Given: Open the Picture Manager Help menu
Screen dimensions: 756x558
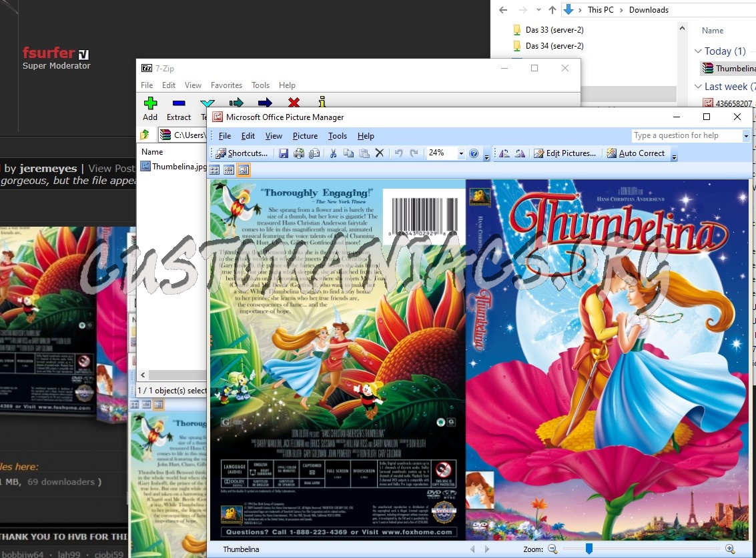Looking at the screenshot, I should (366, 136).
